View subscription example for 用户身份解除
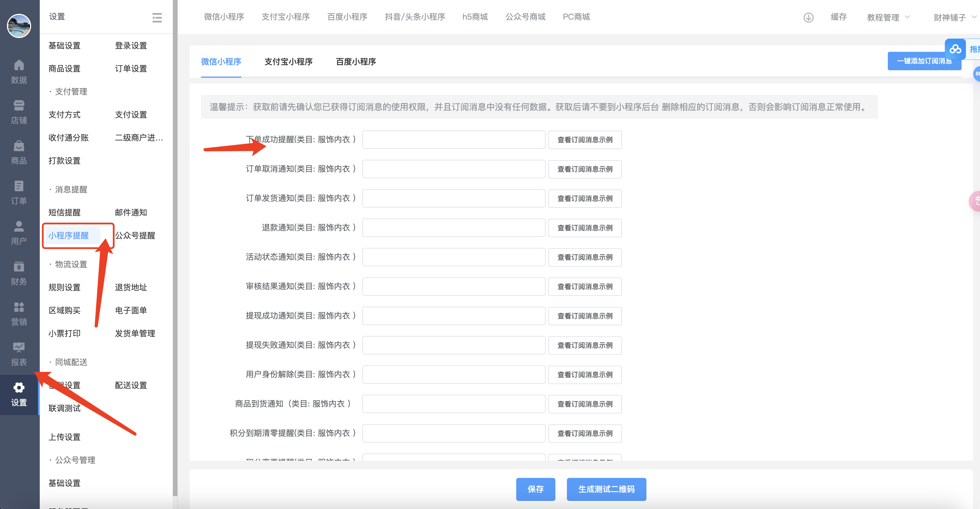Screen dimensions: 980x509 pos(585,375)
